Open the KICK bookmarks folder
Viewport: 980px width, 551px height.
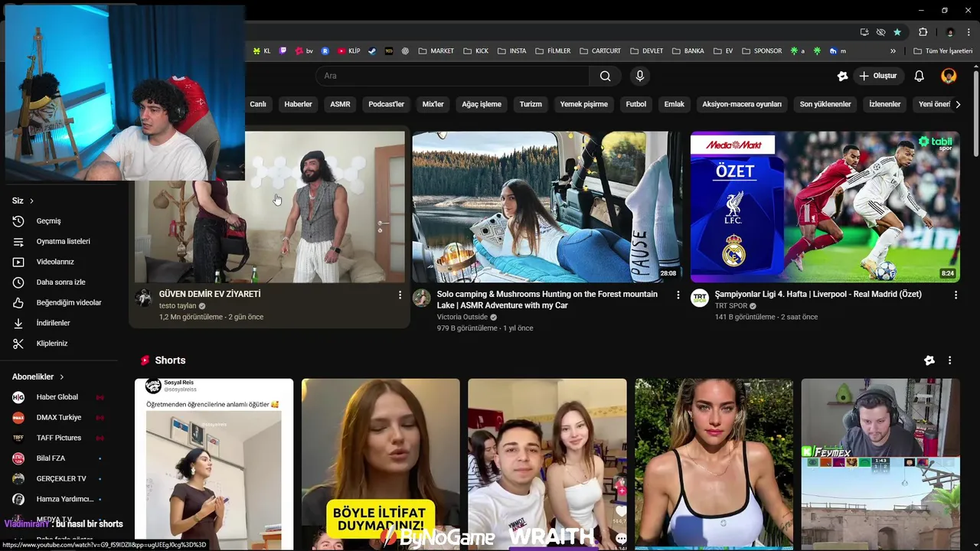475,51
